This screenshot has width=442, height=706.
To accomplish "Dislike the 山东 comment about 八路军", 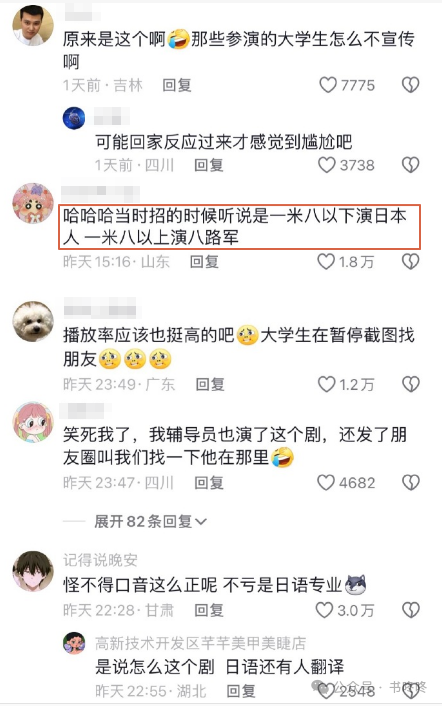I will click(x=410, y=261).
